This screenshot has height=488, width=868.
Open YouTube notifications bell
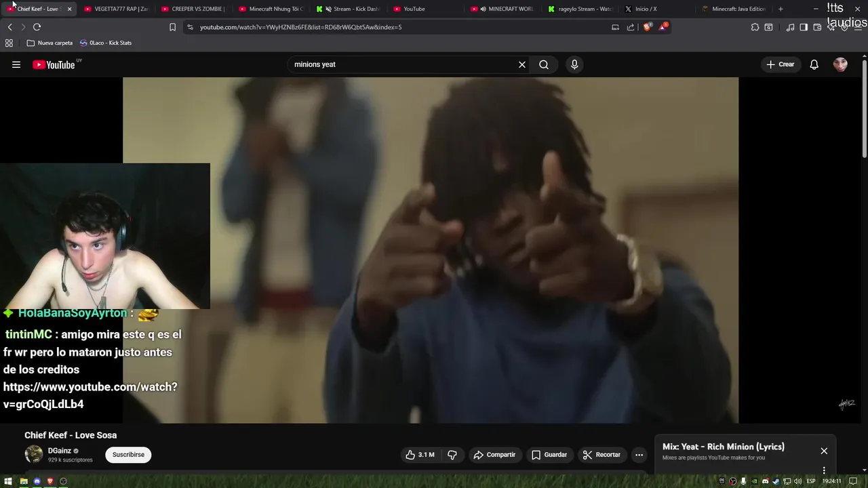814,64
